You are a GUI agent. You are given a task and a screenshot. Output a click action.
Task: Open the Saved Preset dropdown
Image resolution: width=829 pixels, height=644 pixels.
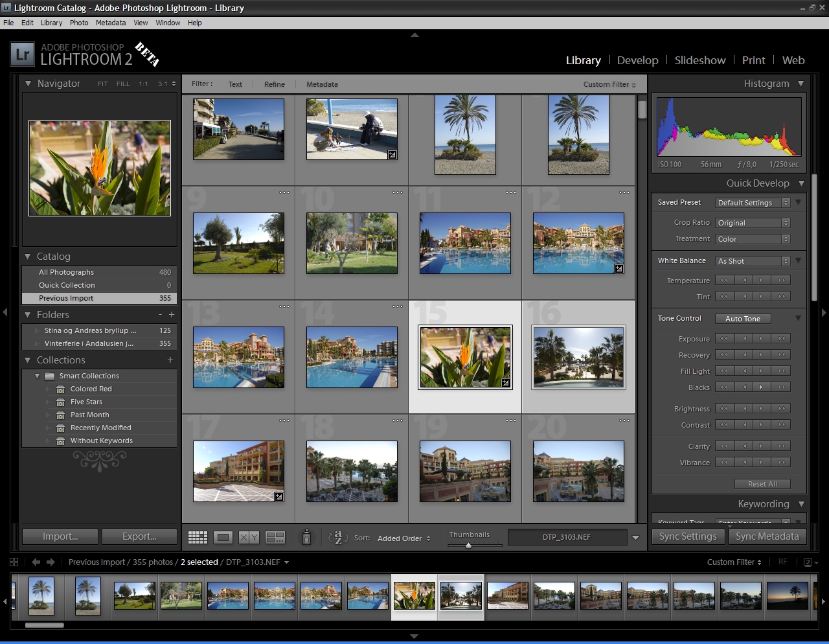(x=753, y=203)
